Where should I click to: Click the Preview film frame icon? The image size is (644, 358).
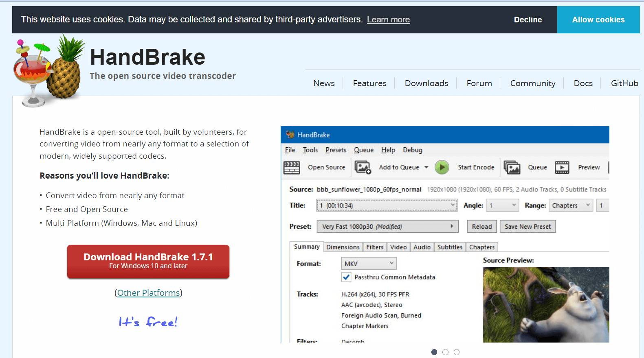[x=562, y=167]
